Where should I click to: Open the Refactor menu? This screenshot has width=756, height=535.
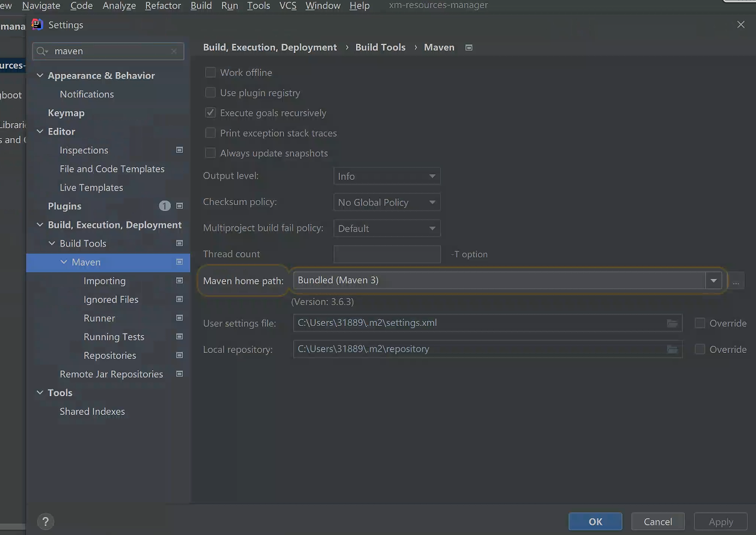click(163, 5)
